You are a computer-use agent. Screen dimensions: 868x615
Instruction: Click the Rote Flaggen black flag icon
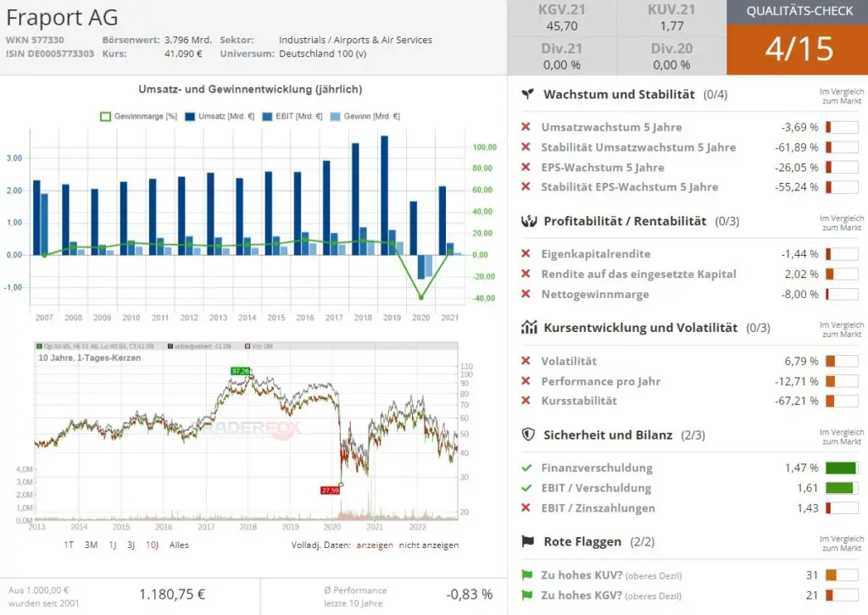click(527, 541)
